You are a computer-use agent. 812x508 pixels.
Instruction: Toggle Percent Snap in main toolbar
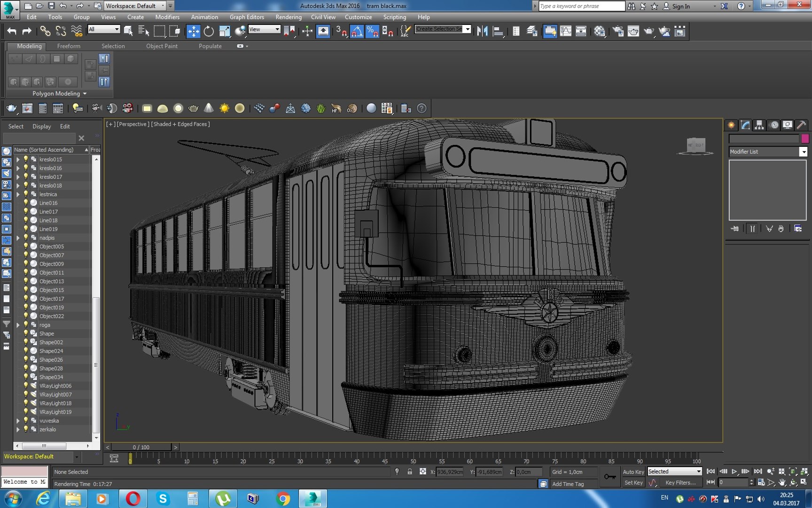[x=372, y=31]
